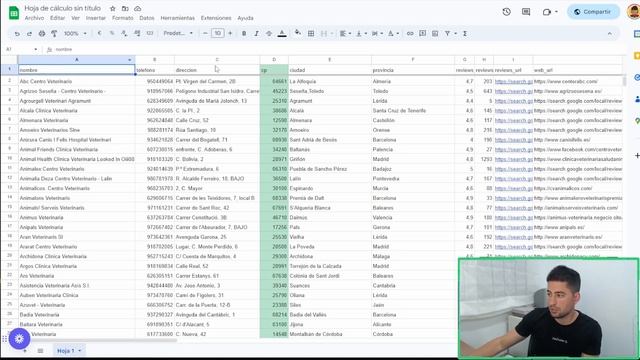The image size is (640, 360).
Task: Select the 'provincia' header cell
Action: [x=413, y=70]
